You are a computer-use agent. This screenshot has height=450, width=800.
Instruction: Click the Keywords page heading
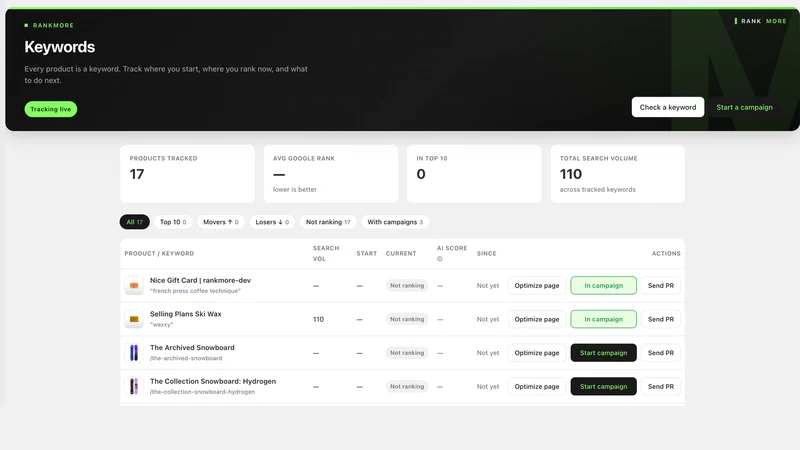[60, 47]
